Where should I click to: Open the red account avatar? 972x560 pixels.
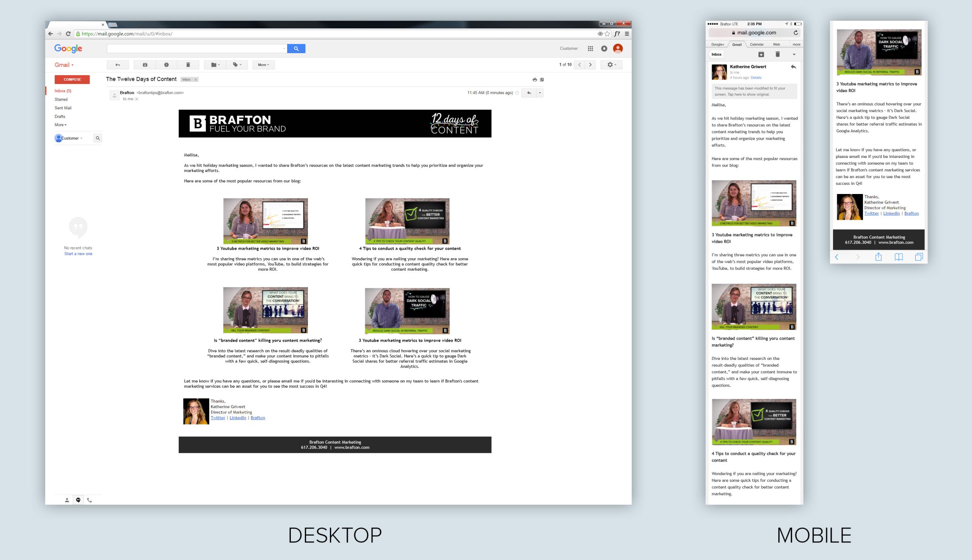point(618,49)
